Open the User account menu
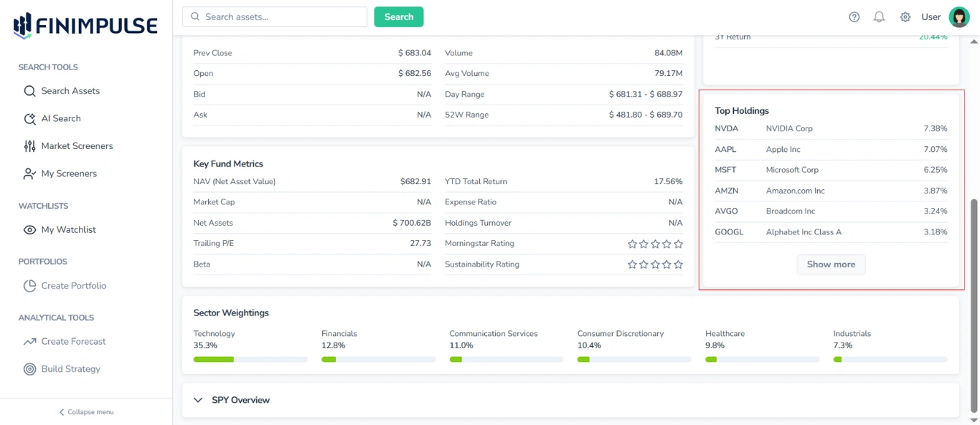The height and width of the screenshot is (425, 980). [x=959, y=16]
